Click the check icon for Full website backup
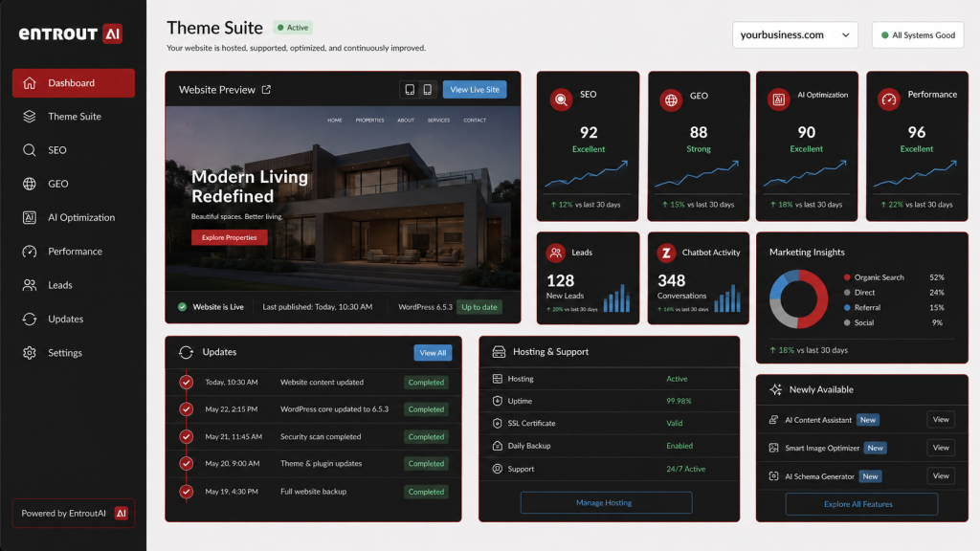This screenshot has height=551, width=980. coord(187,492)
